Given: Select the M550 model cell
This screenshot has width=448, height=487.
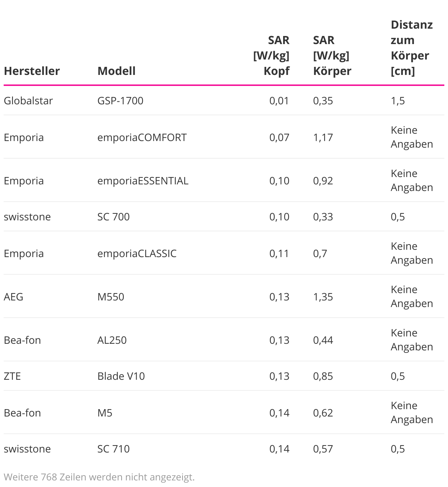Looking at the screenshot, I should 111,297.
